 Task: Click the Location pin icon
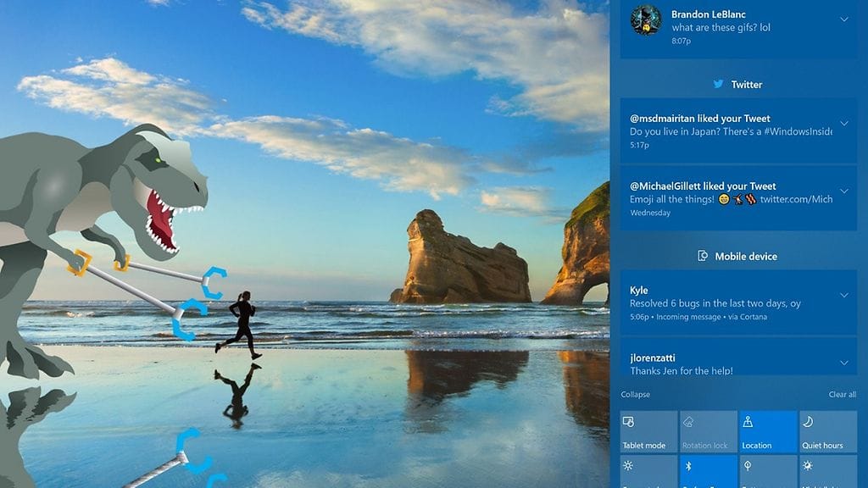(748, 421)
